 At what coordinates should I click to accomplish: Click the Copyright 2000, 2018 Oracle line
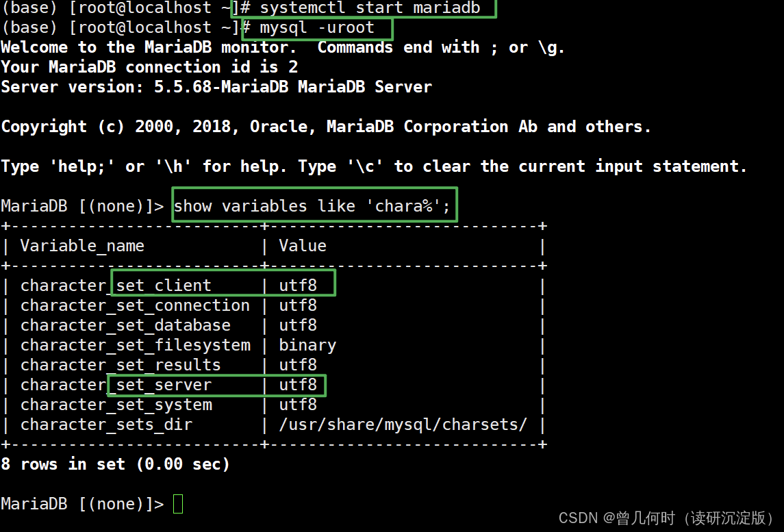[325, 127]
